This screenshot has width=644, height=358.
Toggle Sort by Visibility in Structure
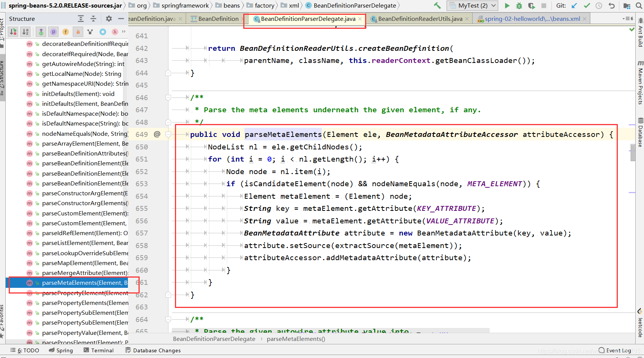[13, 32]
